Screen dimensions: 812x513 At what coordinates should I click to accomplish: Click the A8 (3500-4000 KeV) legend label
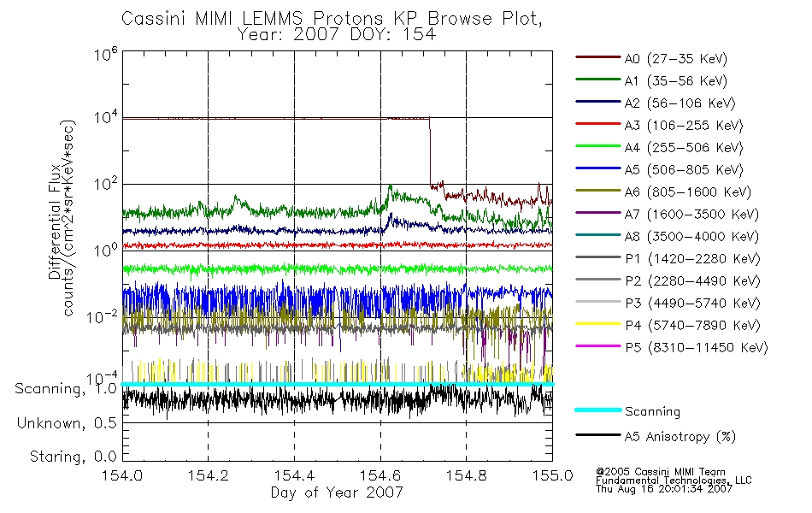[x=691, y=237]
